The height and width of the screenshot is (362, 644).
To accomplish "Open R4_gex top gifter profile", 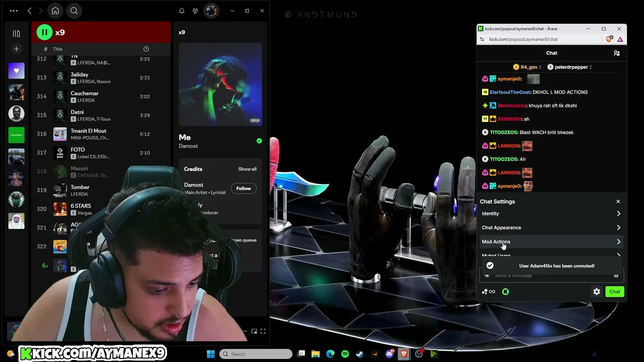I will 528,67.
